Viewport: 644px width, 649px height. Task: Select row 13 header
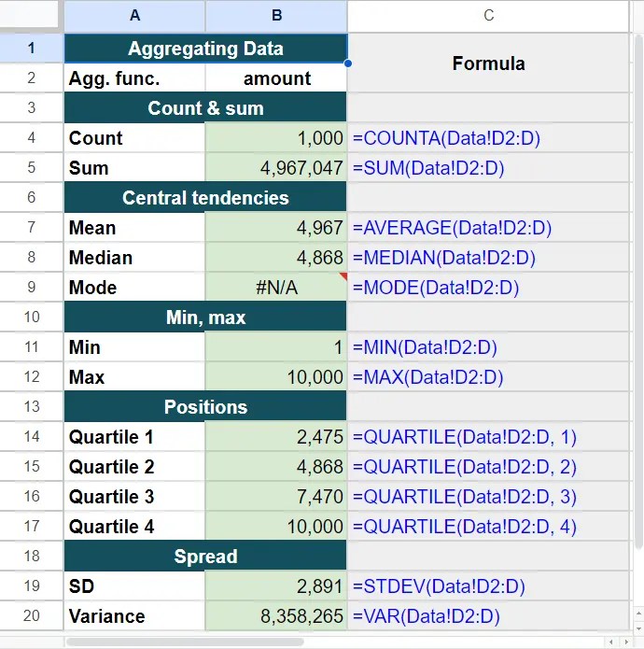point(31,407)
